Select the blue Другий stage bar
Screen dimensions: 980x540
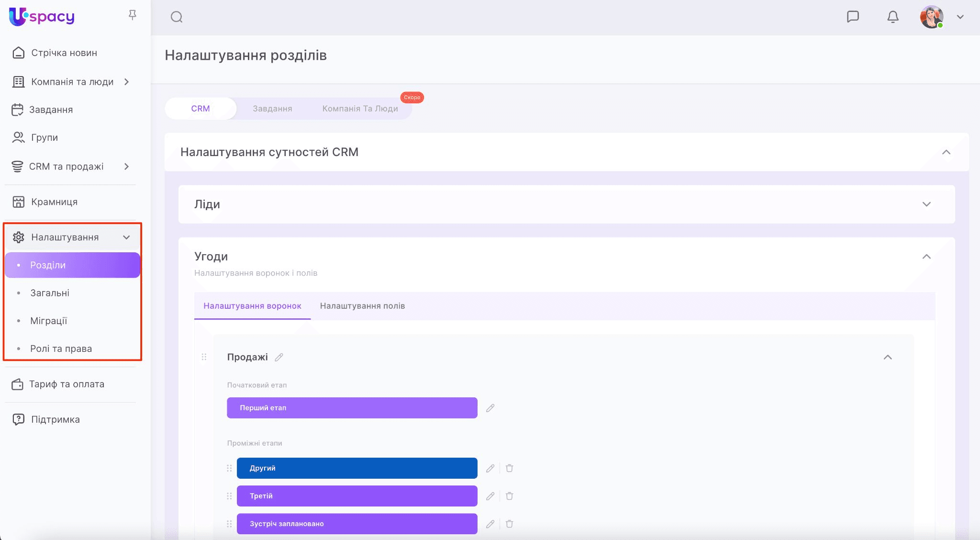click(356, 468)
